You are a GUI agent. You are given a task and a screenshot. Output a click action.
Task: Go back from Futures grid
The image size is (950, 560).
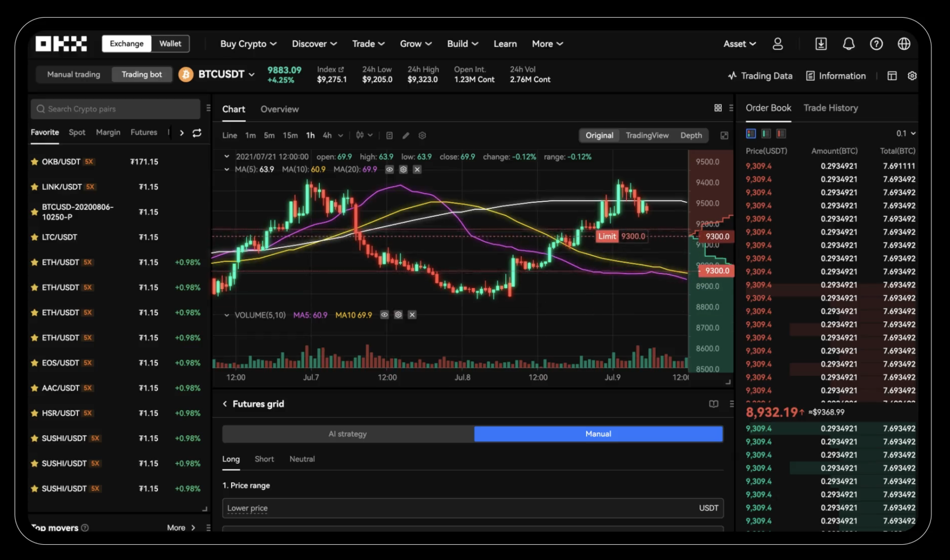(x=225, y=404)
